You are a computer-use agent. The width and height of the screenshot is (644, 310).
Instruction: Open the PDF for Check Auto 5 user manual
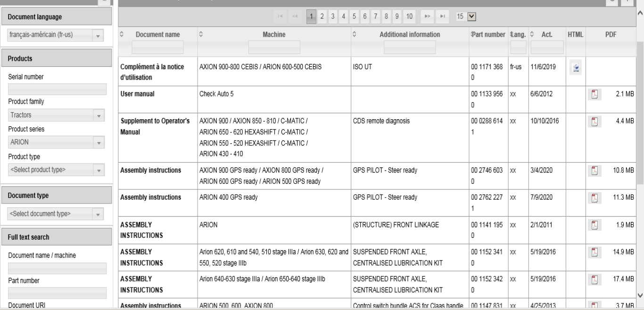click(x=594, y=95)
